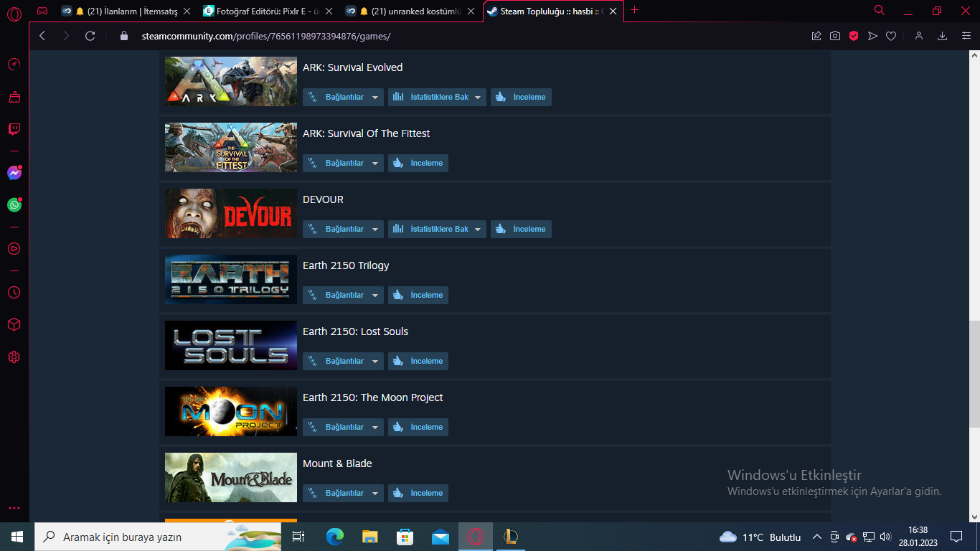Image resolution: width=980 pixels, height=551 pixels.
Task: Click İnceleme for Earth 2150: Lost Souls
Action: [418, 361]
